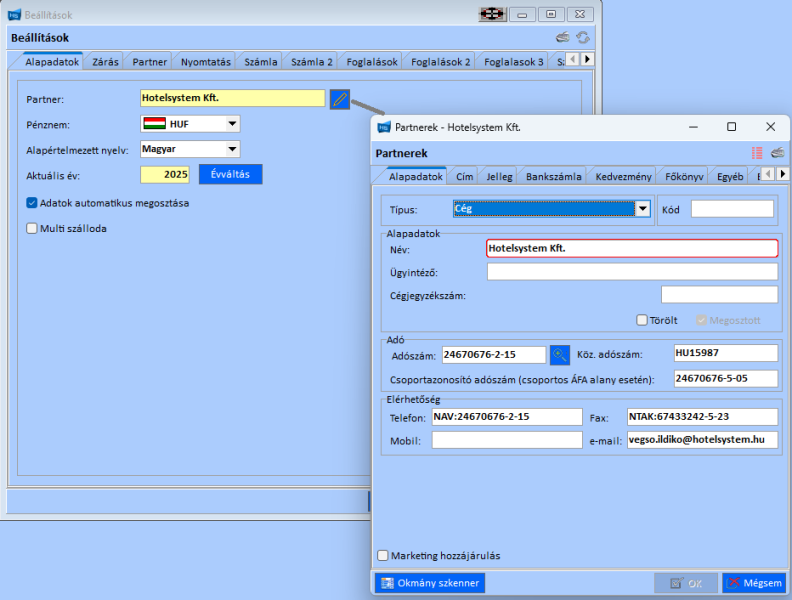Open the Számla 2 tab
The height and width of the screenshot is (600, 792).
(x=312, y=62)
